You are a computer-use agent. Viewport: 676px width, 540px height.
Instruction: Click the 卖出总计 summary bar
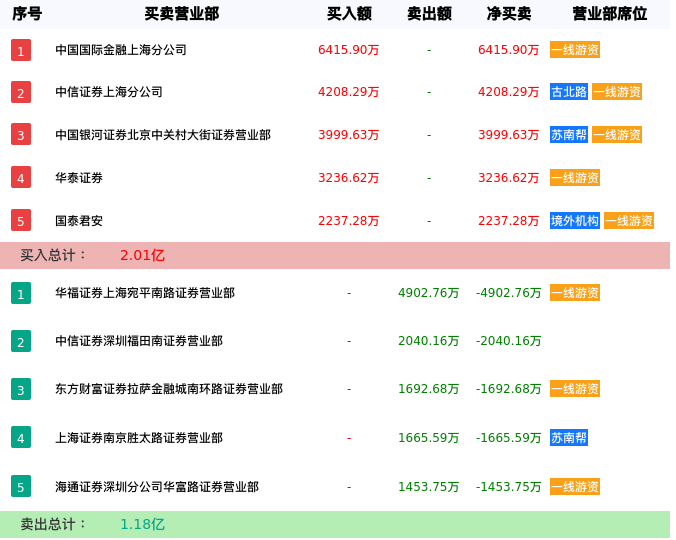coord(335,524)
